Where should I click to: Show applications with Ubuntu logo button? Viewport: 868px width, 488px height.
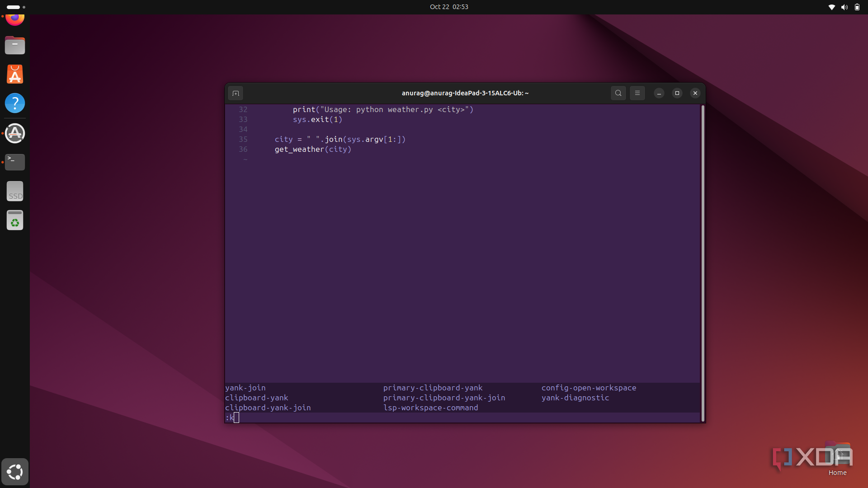tap(15, 472)
